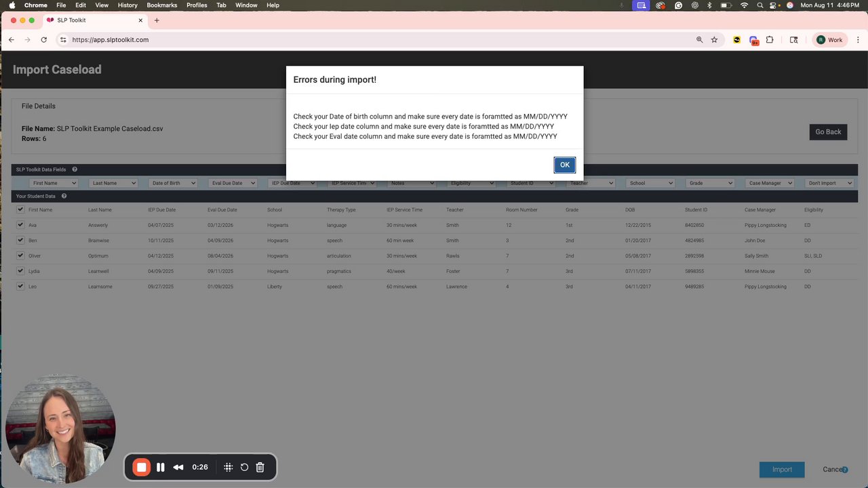
Task: Open the Date of Birth field dropdown
Action: (174, 183)
